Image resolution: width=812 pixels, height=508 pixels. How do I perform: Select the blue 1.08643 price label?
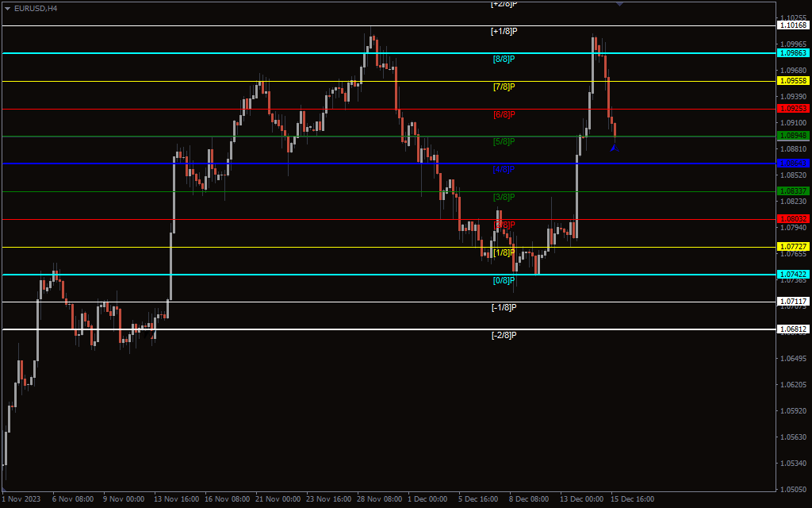[x=793, y=164]
